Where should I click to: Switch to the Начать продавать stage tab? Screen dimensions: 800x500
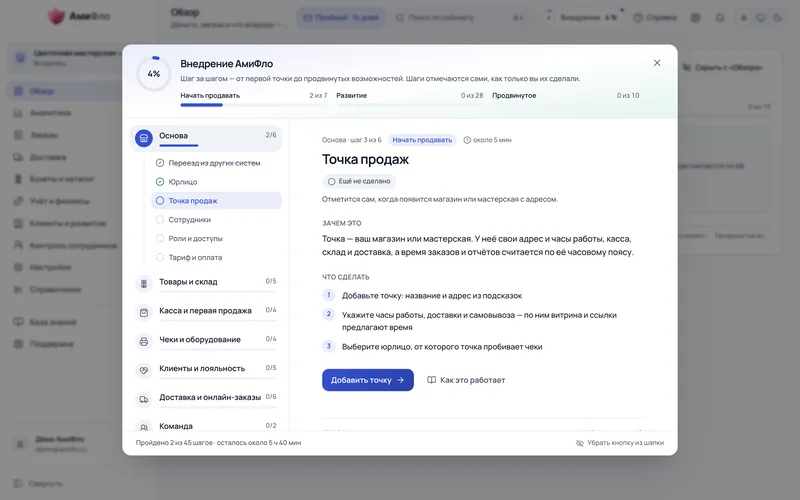click(254, 98)
